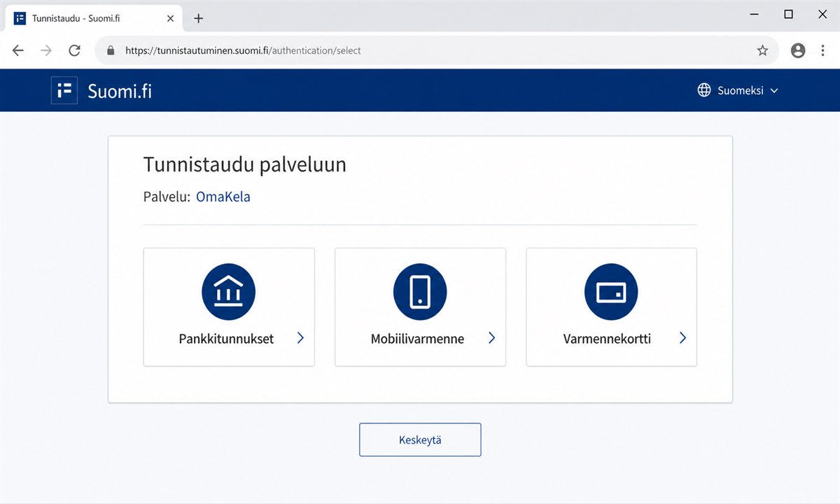Choose Pankkitunnukset label text
This screenshot has height=504, width=840.
(x=226, y=339)
